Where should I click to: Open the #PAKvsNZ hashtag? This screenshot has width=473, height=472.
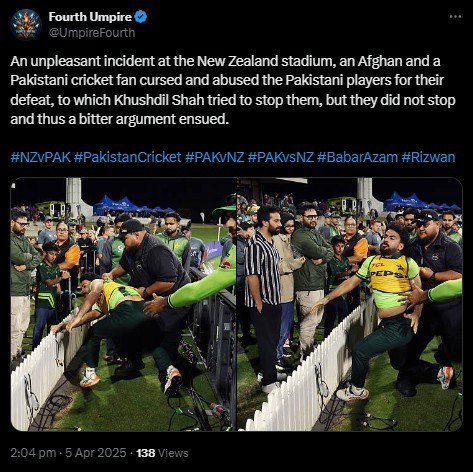click(281, 157)
